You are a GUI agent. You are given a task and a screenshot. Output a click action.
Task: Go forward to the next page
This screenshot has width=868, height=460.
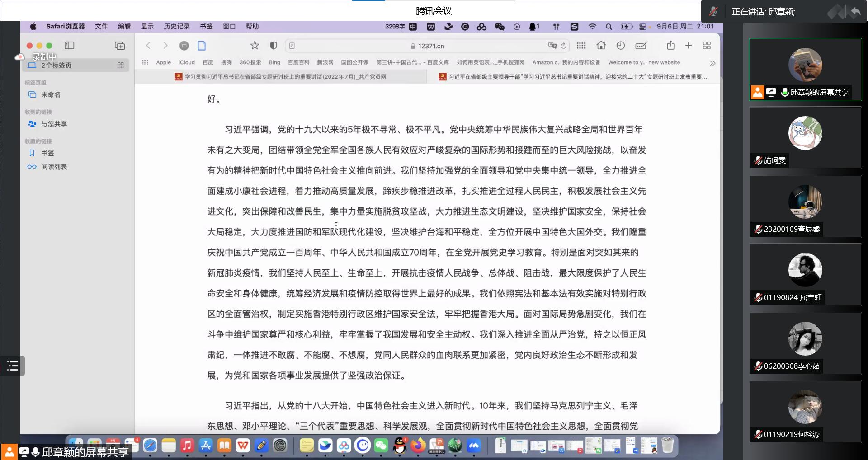tap(165, 46)
